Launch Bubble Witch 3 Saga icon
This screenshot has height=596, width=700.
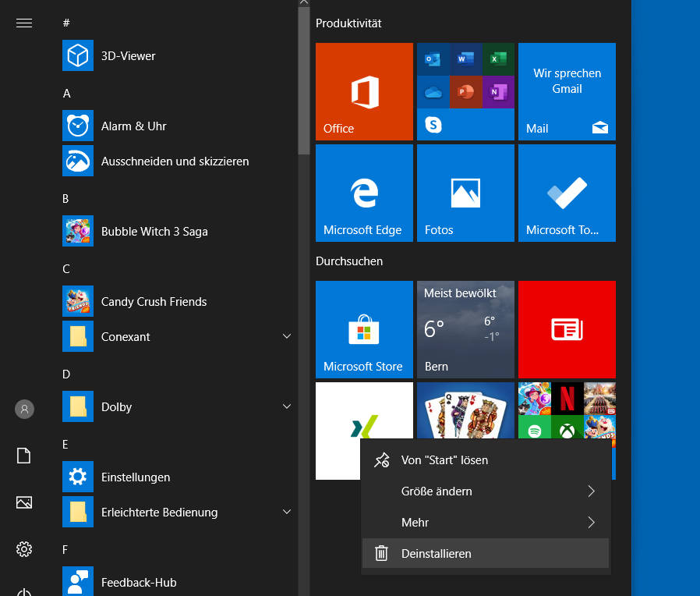point(78,231)
